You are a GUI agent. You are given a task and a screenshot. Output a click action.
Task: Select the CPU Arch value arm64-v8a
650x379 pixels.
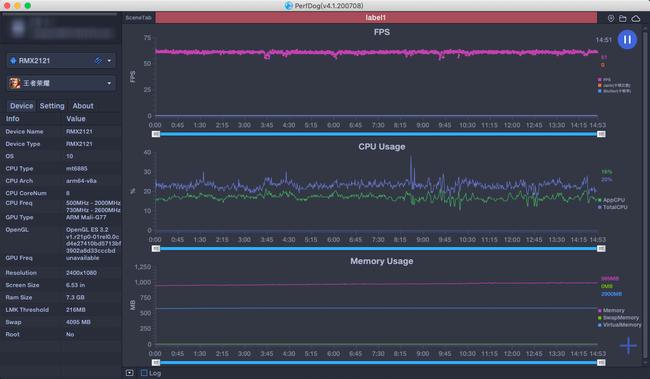[x=81, y=181]
